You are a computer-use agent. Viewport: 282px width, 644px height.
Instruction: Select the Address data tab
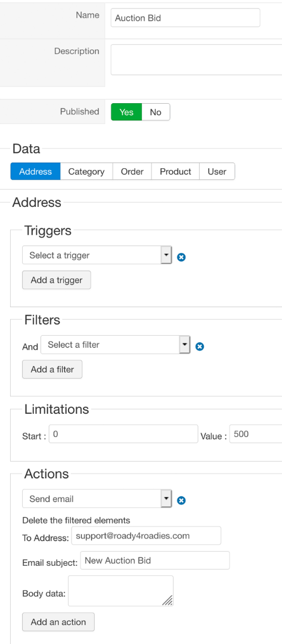click(36, 172)
